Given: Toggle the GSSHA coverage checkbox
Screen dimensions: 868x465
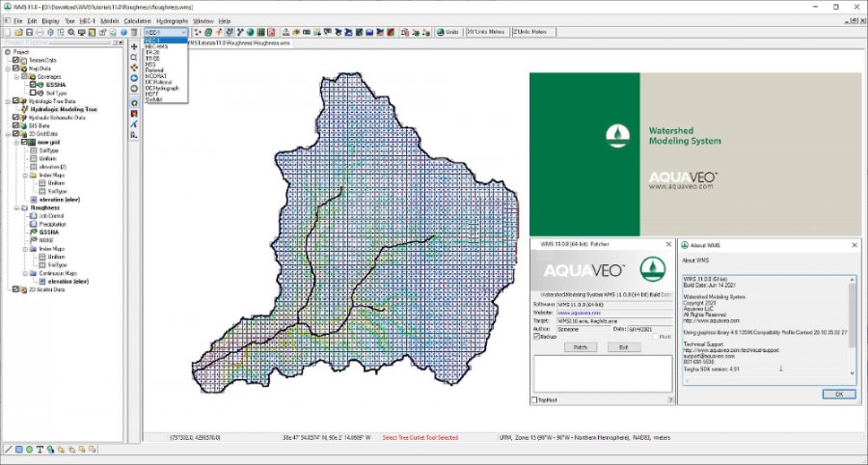Looking at the screenshot, I should [33, 85].
